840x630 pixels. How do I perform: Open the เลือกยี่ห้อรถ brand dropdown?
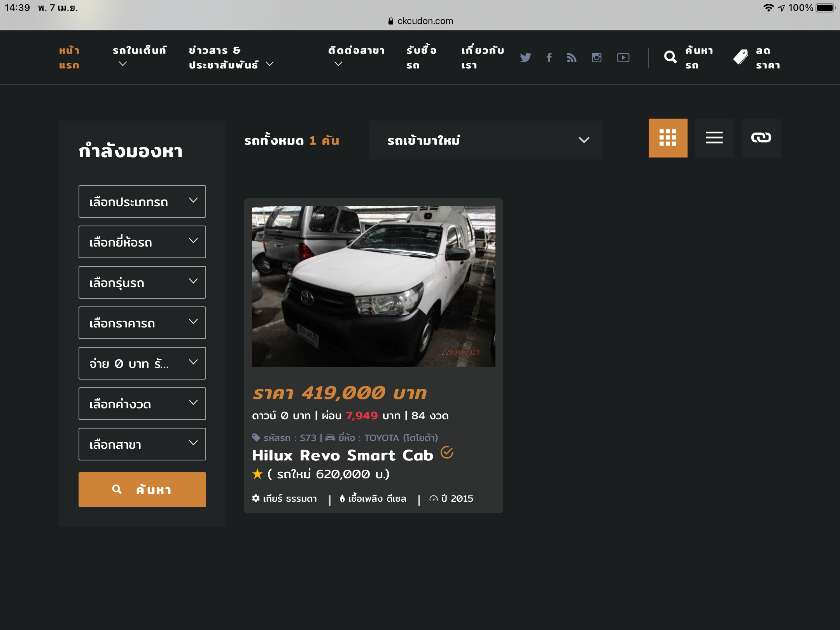pyautogui.click(x=142, y=242)
